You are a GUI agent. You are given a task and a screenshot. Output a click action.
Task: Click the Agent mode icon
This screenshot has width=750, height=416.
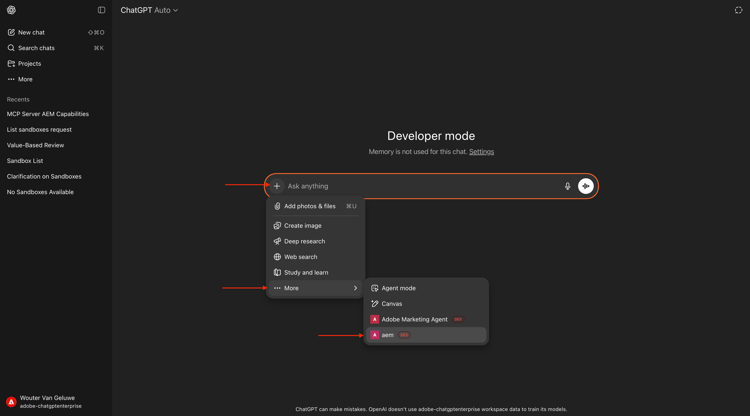pyautogui.click(x=375, y=288)
